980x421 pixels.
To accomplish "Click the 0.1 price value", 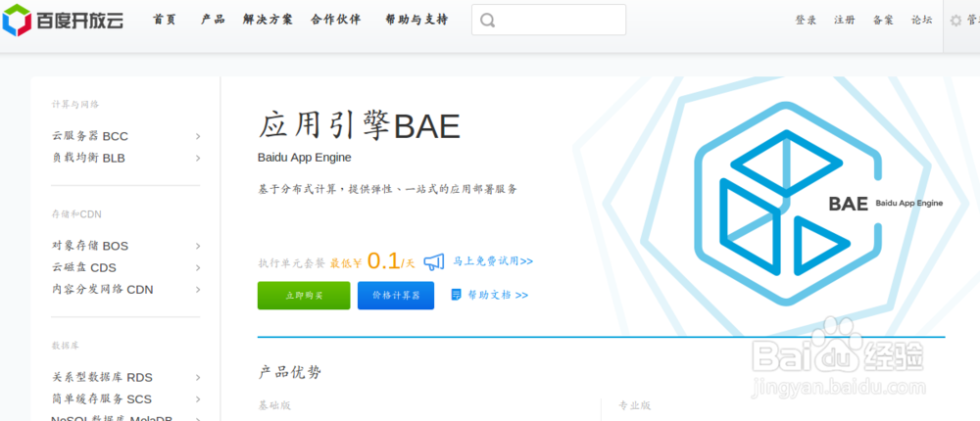I will coord(383,260).
